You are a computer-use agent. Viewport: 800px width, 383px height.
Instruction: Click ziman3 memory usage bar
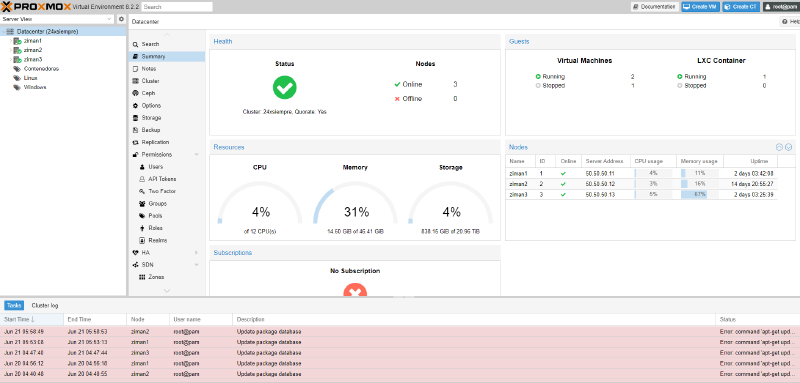pyautogui.click(x=699, y=194)
